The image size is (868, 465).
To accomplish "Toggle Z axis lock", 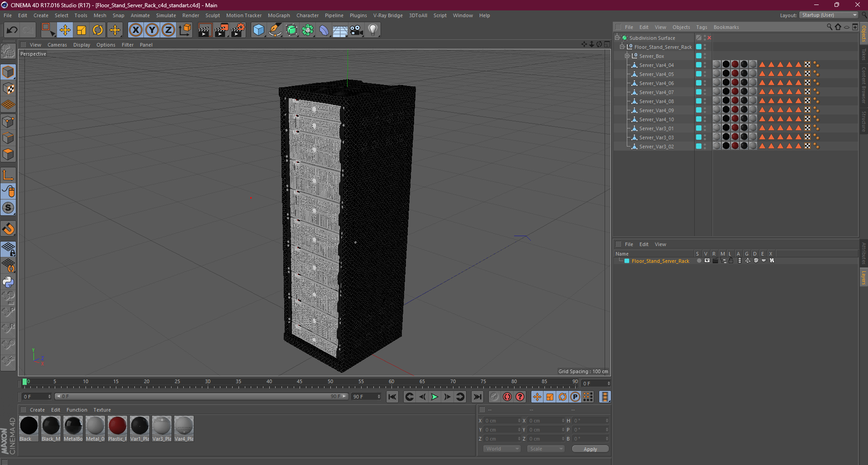I will (168, 30).
